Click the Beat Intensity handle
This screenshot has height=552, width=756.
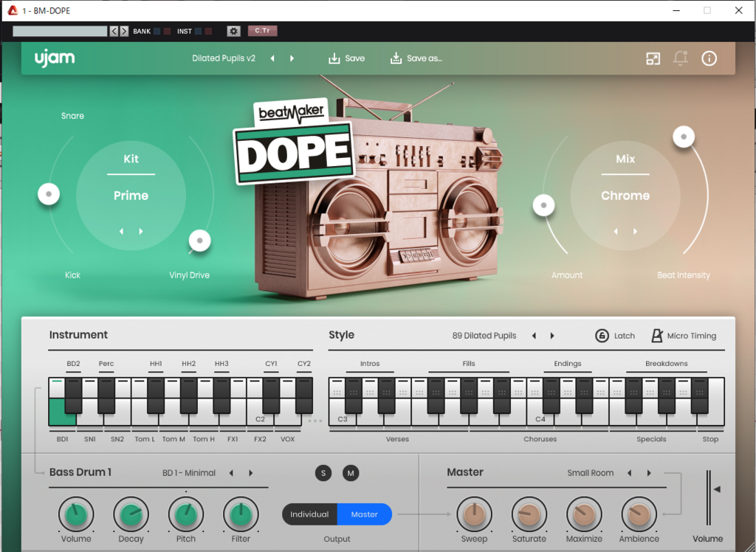point(684,137)
